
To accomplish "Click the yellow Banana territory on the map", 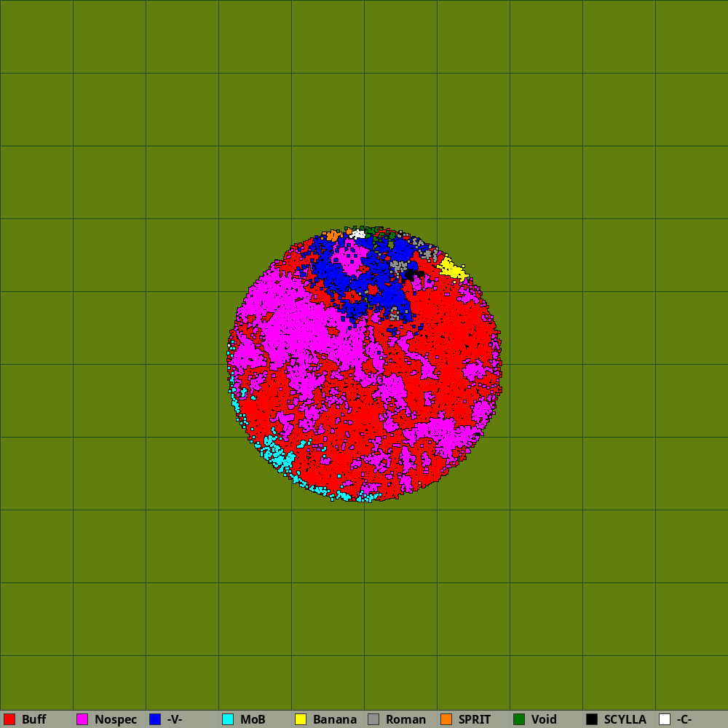I will (451, 270).
